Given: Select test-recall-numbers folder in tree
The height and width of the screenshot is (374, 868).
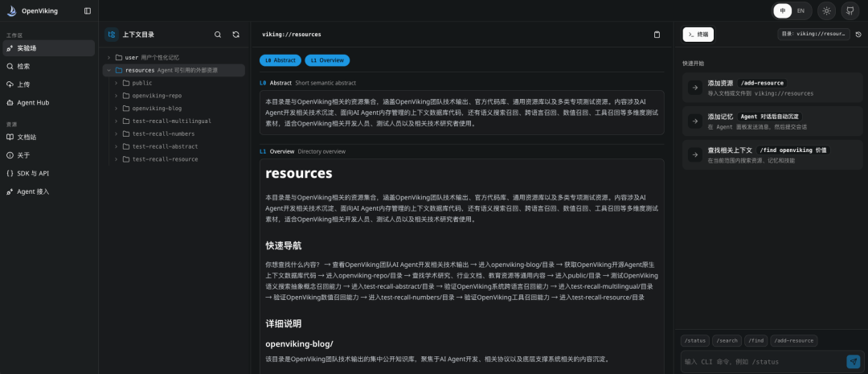Looking at the screenshot, I should pyautogui.click(x=177, y=134).
